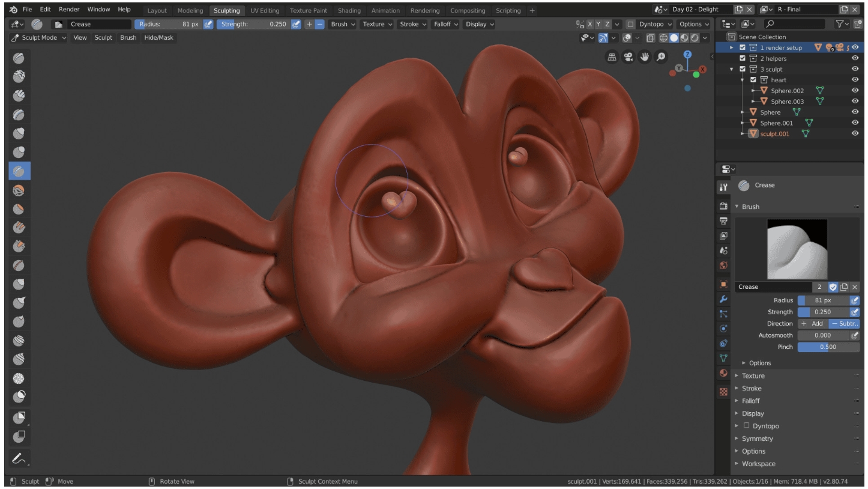Select the Box Mask tool

pyautogui.click(x=19, y=418)
